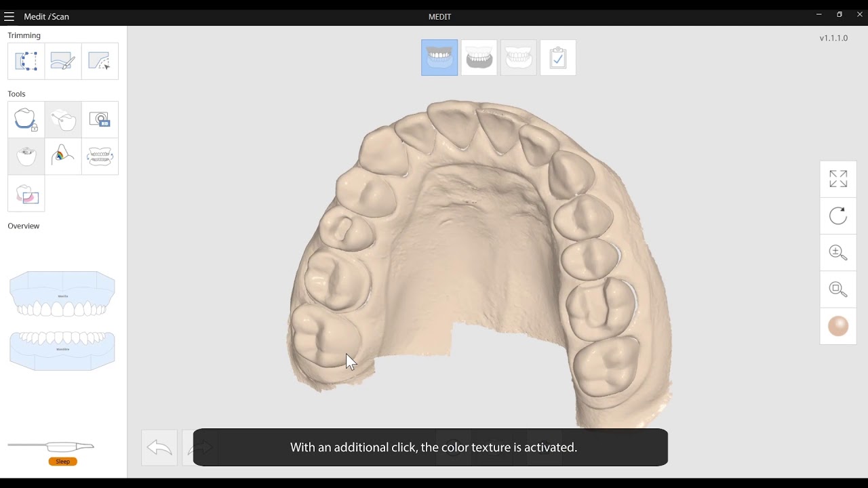This screenshot has width=868, height=488.
Task: Open the clipboard confirm stage
Action: coord(558,58)
